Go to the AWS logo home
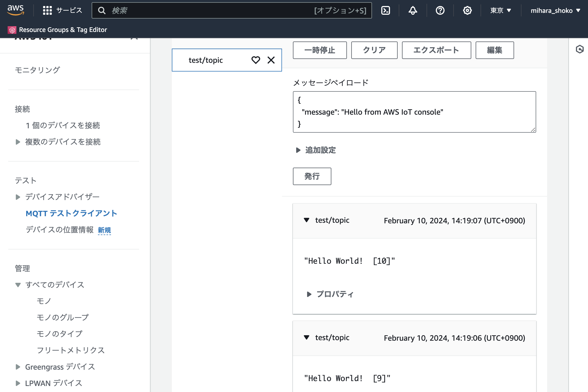The image size is (588, 392). point(16,10)
